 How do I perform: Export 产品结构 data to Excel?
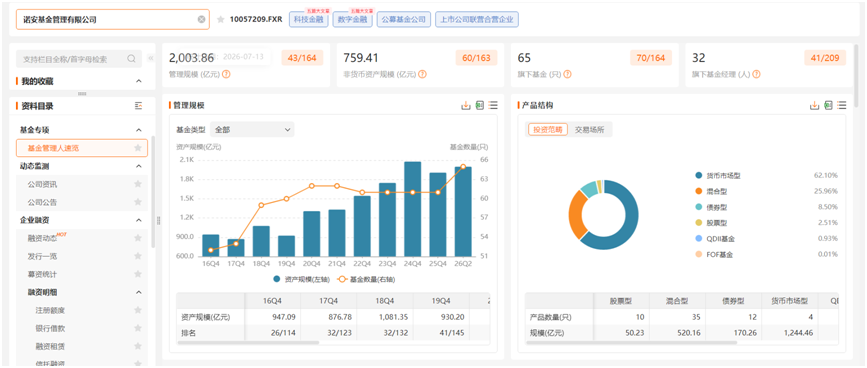pos(828,105)
